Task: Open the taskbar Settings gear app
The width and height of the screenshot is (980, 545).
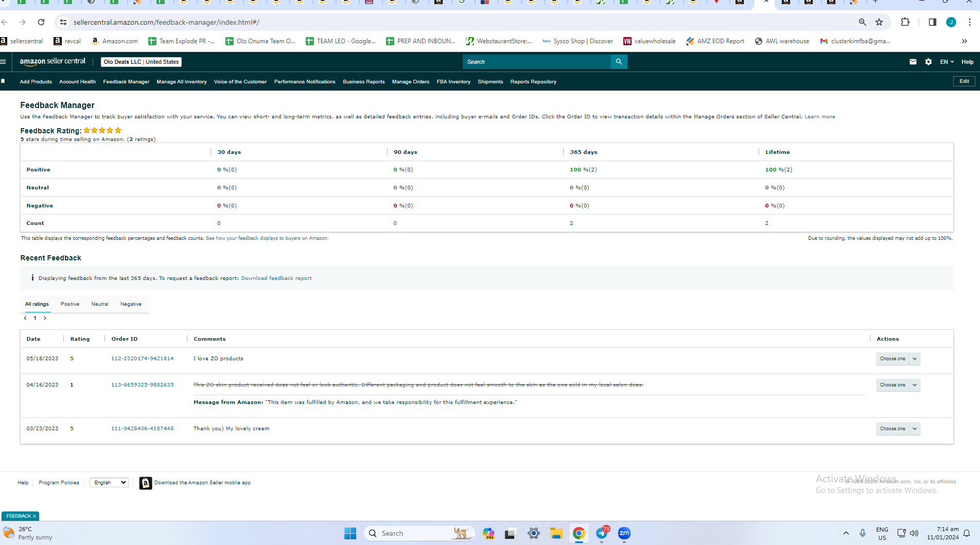Action: click(534, 533)
